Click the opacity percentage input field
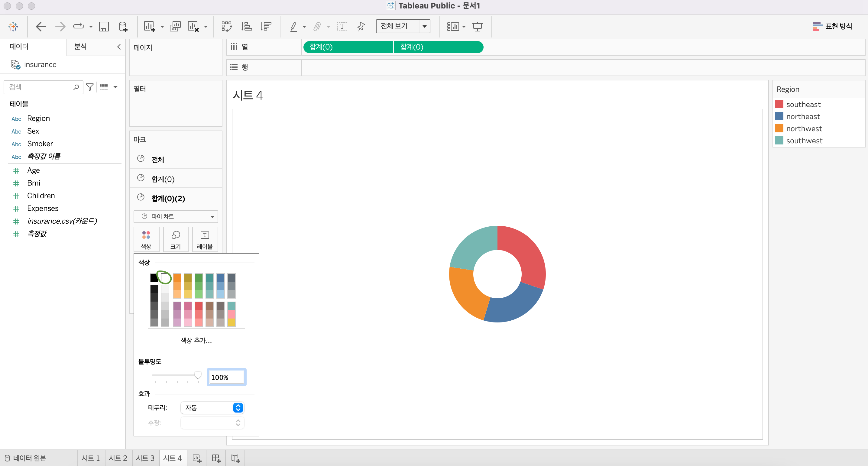 tap(226, 377)
